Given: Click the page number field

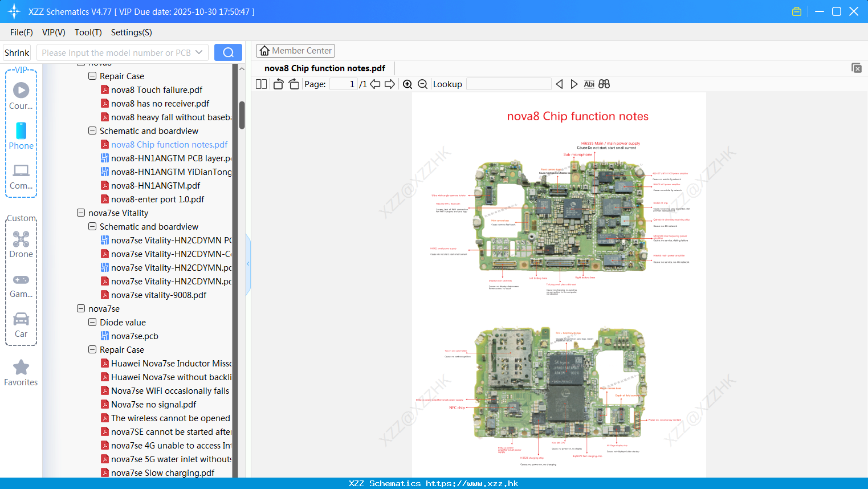Looking at the screenshot, I should coord(343,84).
